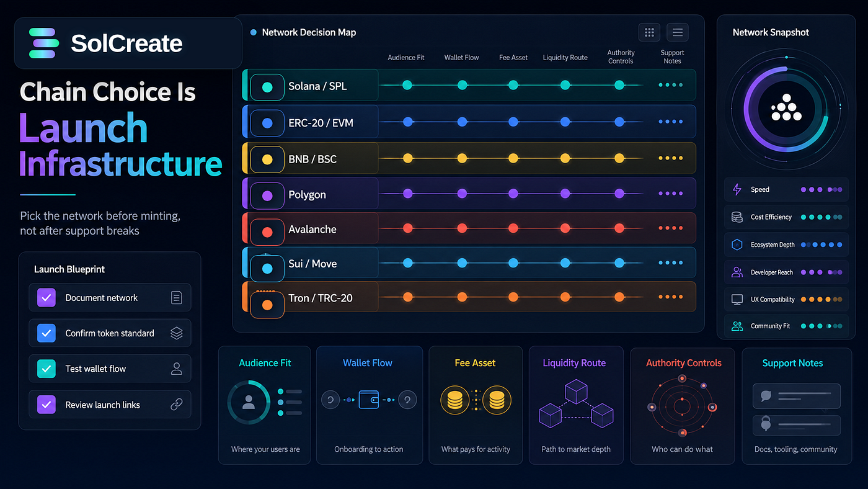Click the ERC-20 / EVM blue chain icon
This screenshot has width=868, height=489.
coord(267,123)
